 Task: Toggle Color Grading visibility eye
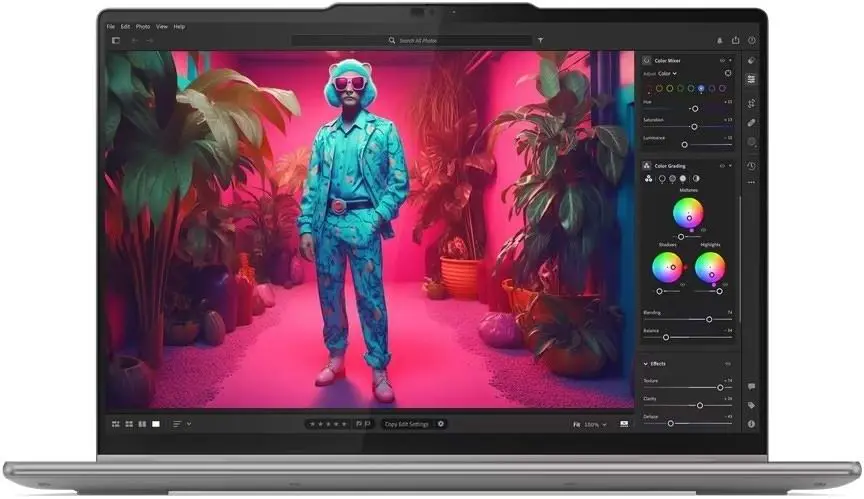(x=722, y=166)
